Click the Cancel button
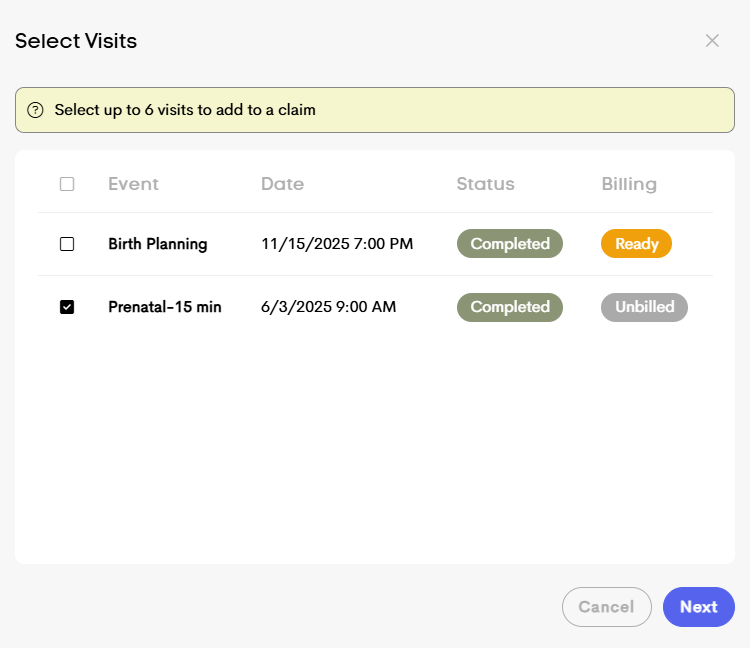Viewport: 750px width, 648px height. click(x=606, y=607)
